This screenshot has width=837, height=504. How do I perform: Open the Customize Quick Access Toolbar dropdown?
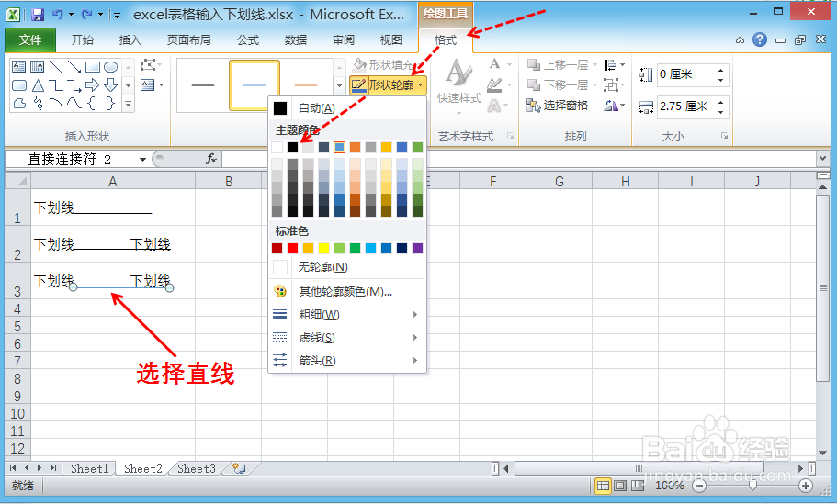point(117,15)
